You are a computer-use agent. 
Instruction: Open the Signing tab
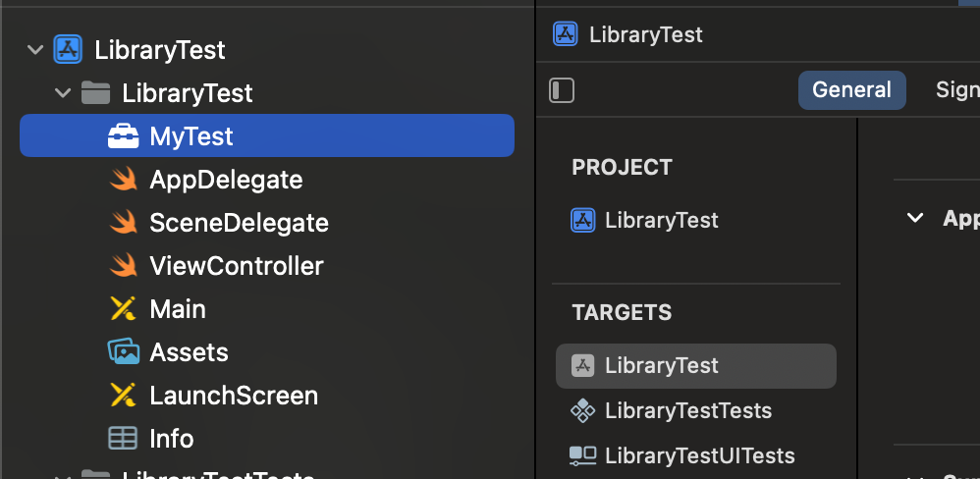(x=957, y=90)
